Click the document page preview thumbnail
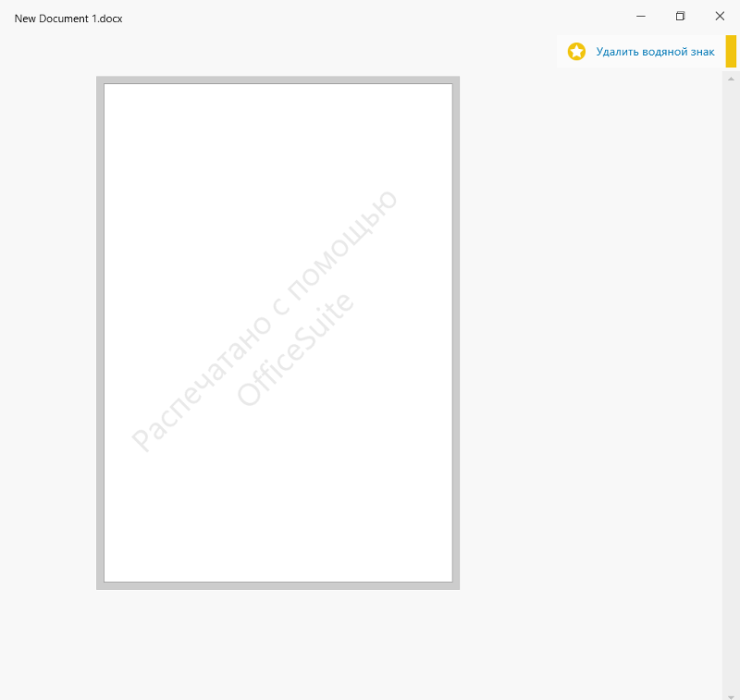This screenshot has width=740, height=700. tap(278, 333)
